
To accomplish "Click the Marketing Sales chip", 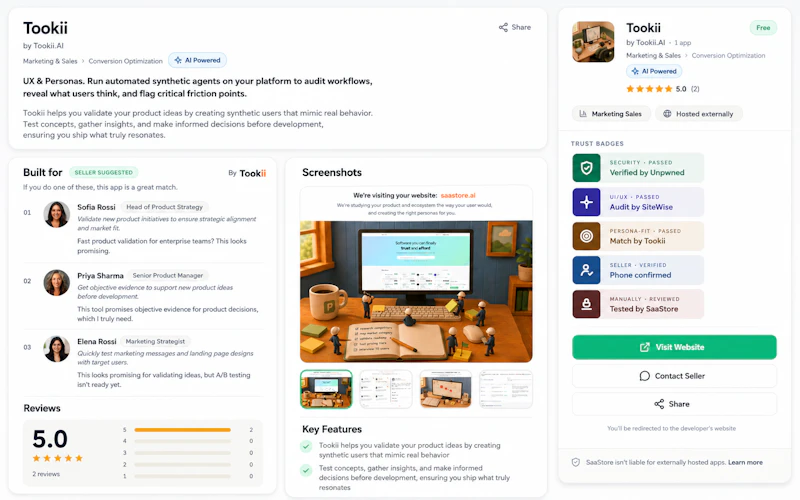I will click(611, 114).
